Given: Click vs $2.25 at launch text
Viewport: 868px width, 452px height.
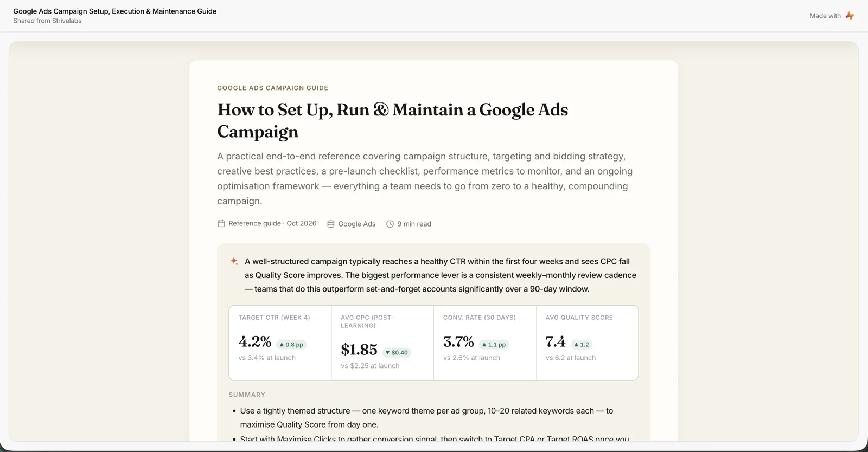Looking at the screenshot, I should pos(370,366).
